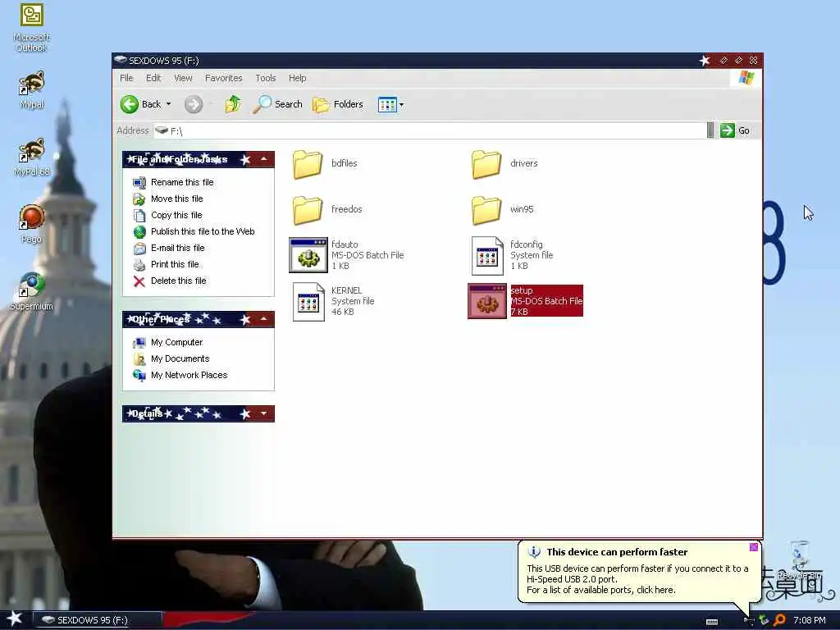840x630 pixels.
Task: Open the Edit menu
Action: tap(153, 78)
